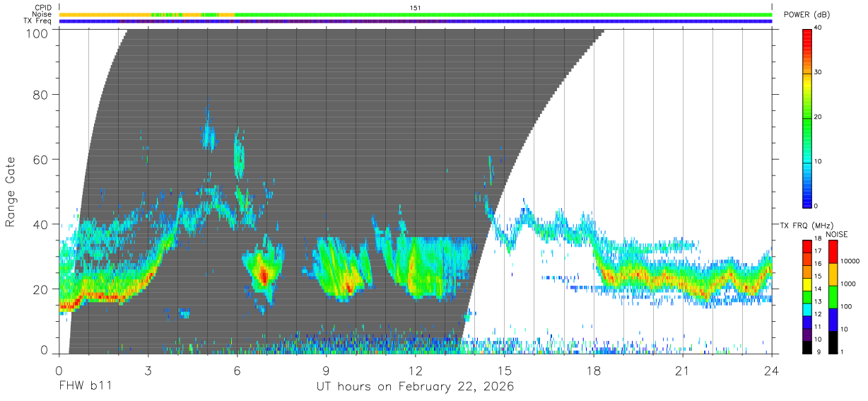Click the orange segment of the Noise bar
The height and width of the screenshot is (401, 868).
click(104, 14)
